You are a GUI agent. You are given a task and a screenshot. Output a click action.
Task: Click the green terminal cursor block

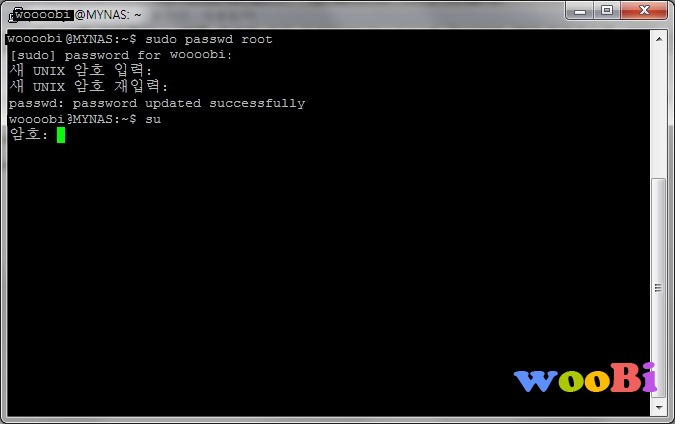(61, 135)
